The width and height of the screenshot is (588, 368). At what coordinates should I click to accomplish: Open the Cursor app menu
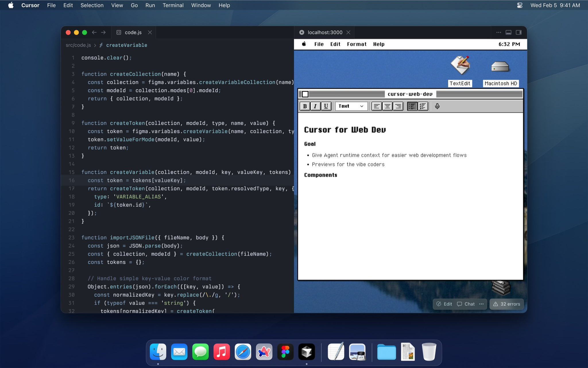[x=30, y=5]
